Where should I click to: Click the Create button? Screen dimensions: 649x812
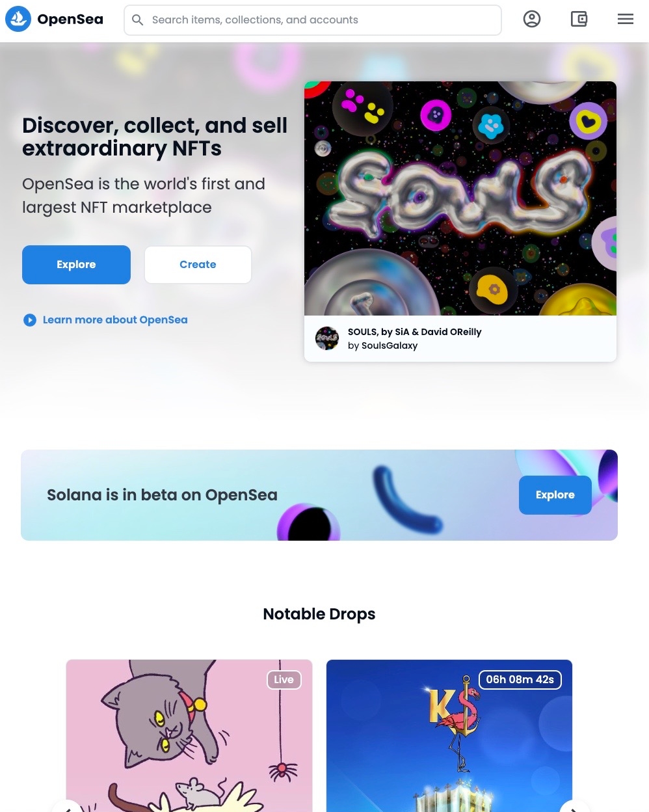pos(198,265)
